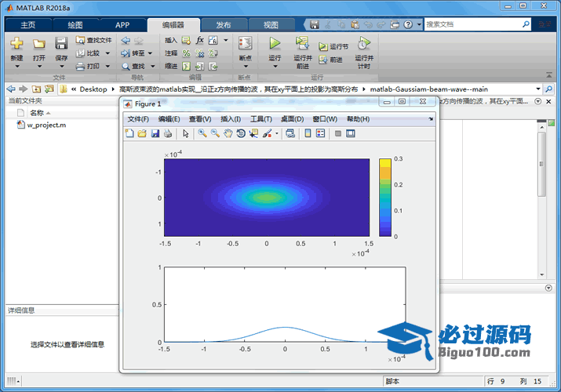Open the Print (打印) dropdown arrow
Viewport: 561px width, 392px height.
click(x=107, y=66)
